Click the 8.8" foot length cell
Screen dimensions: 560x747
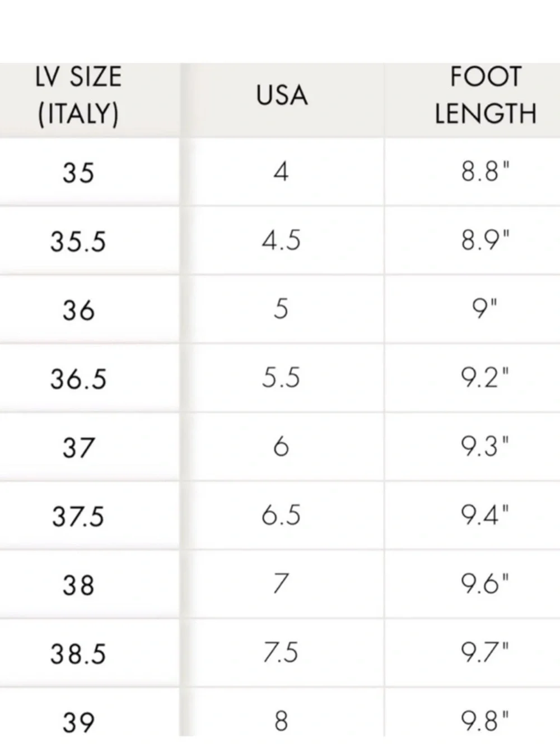[485, 171]
